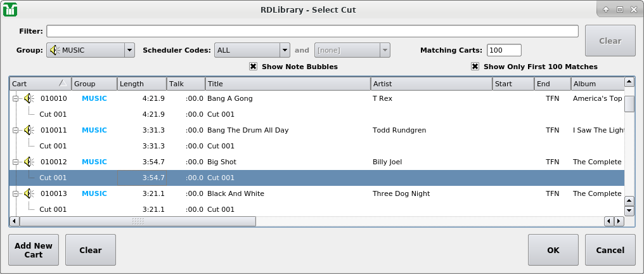Click the RDLibrary app icon in title bar
Screen dimensions: 644x274
[10, 10]
